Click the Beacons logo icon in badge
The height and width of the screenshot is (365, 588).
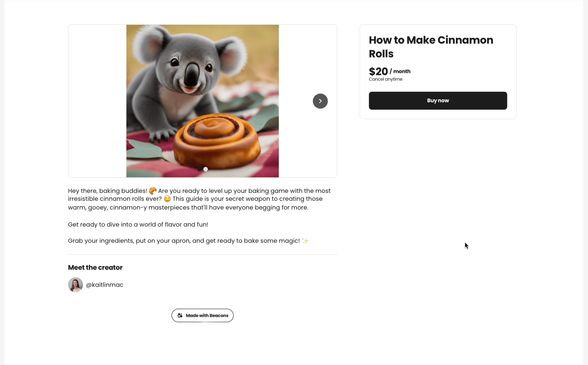pos(180,316)
